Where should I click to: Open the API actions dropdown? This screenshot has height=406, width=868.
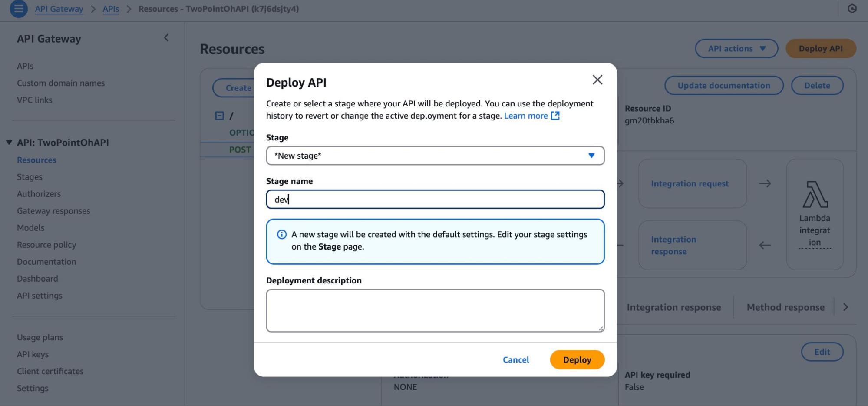736,49
